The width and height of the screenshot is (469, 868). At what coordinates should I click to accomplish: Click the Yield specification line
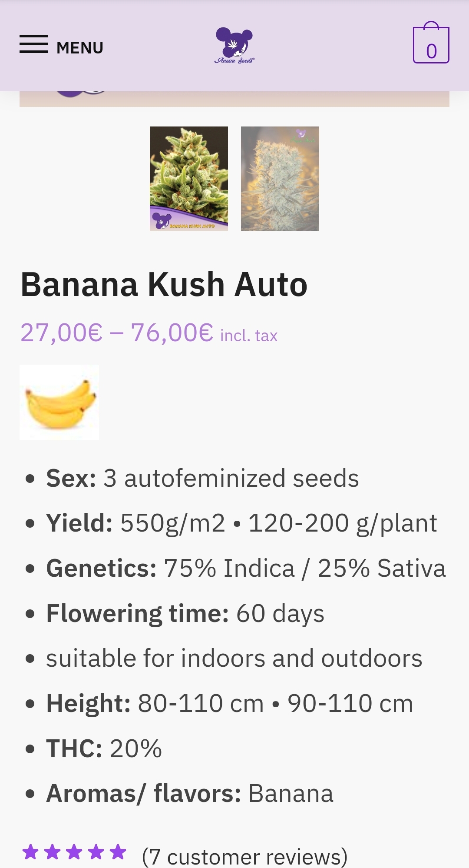(x=241, y=523)
